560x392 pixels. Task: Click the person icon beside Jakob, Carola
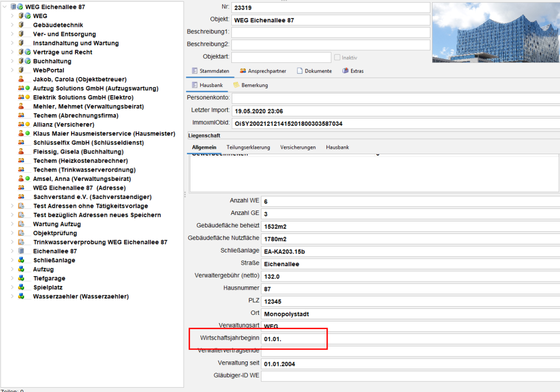[21, 79]
